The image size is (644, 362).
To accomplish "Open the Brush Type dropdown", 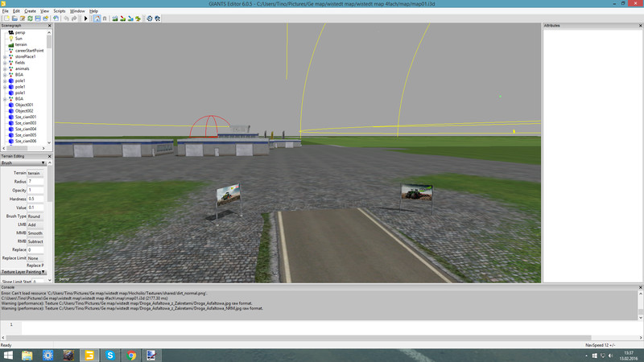I will [36, 216].
